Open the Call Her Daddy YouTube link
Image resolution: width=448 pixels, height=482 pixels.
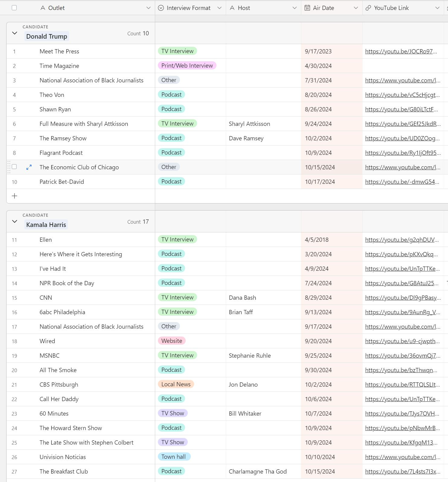[402, 399]
